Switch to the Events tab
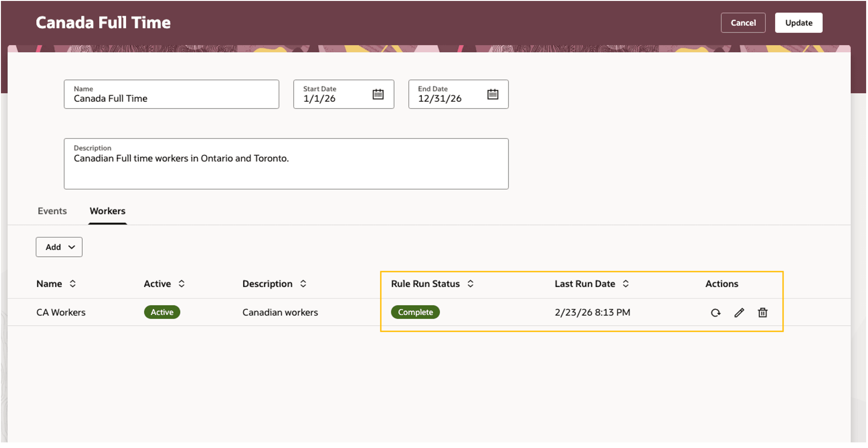This screenshot has width=868, height=448. point(52,211)
